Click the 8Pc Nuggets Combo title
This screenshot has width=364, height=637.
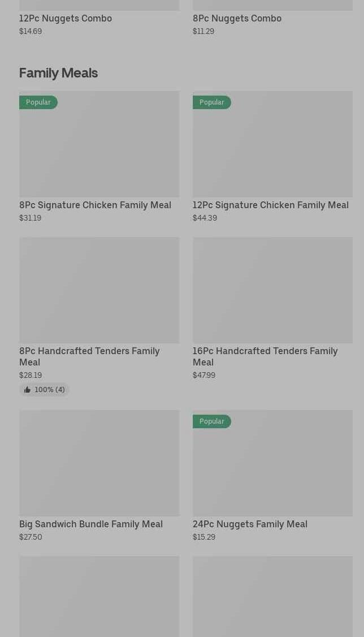click(x=237, y=18)
